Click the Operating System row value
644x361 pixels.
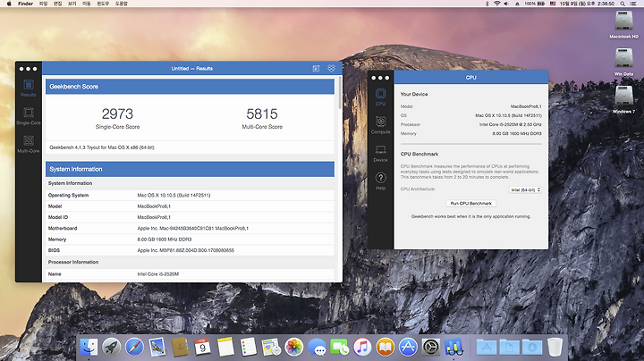coord(174,196)
